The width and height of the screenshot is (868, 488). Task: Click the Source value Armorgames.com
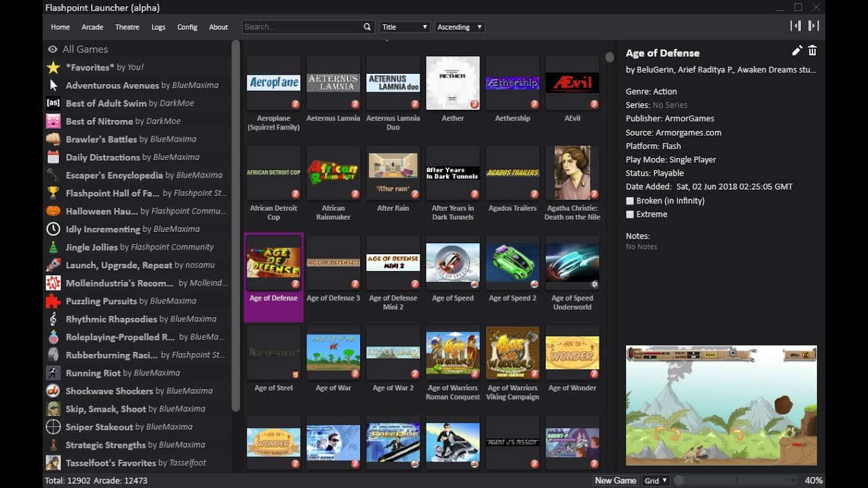[688, 133]
